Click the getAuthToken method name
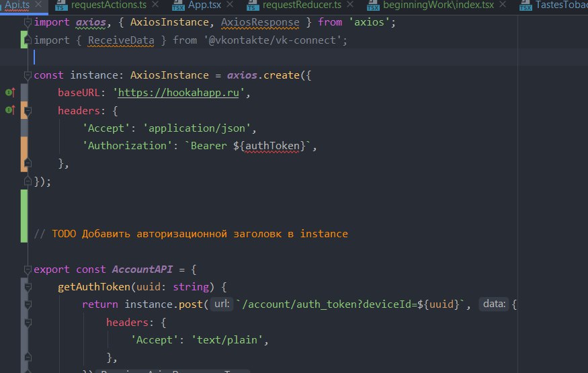 tap(94, 287)
